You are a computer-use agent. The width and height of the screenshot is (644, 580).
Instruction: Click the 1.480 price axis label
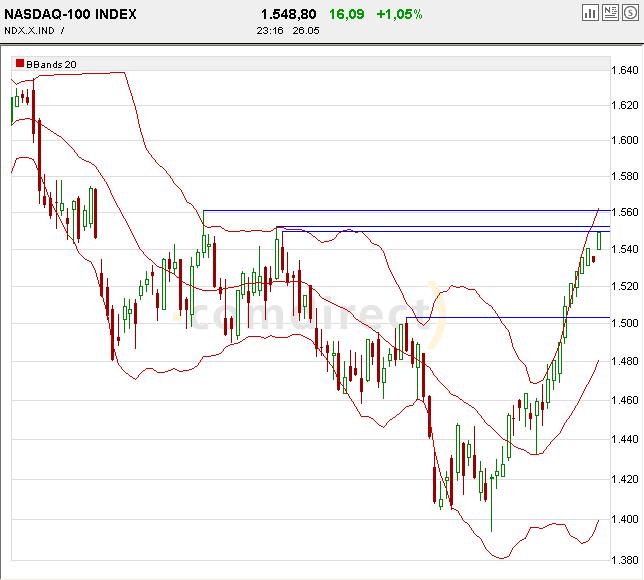pyautogui.click(x=625, y=361)
